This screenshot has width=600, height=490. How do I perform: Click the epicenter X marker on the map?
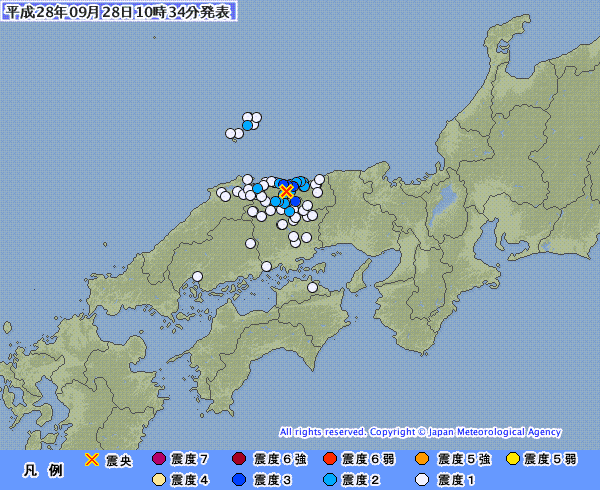tap(286, 191)
